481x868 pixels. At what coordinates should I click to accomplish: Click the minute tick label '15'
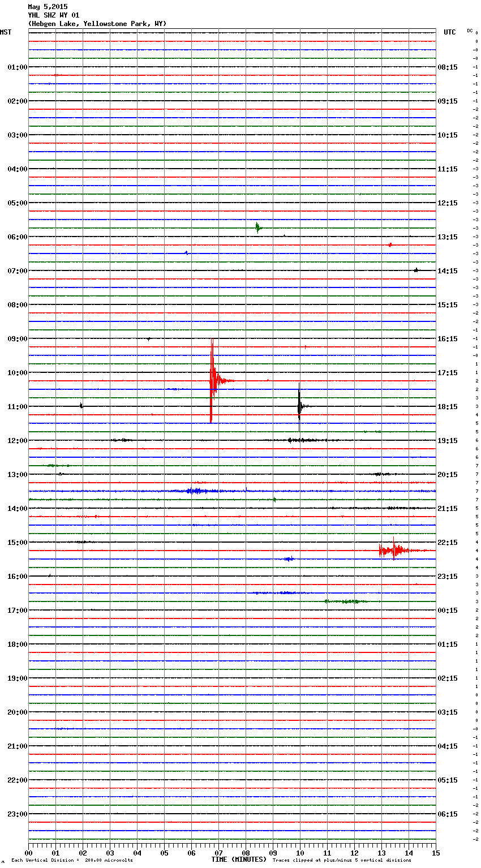(x=436, y=853)
